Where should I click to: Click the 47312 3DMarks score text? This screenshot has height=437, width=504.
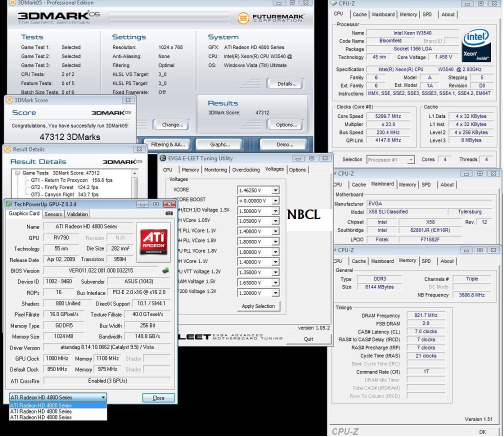(x=70, y=137)
